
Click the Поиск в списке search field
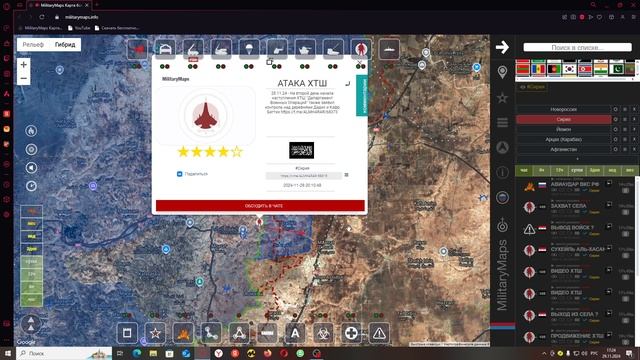(578, 47)
